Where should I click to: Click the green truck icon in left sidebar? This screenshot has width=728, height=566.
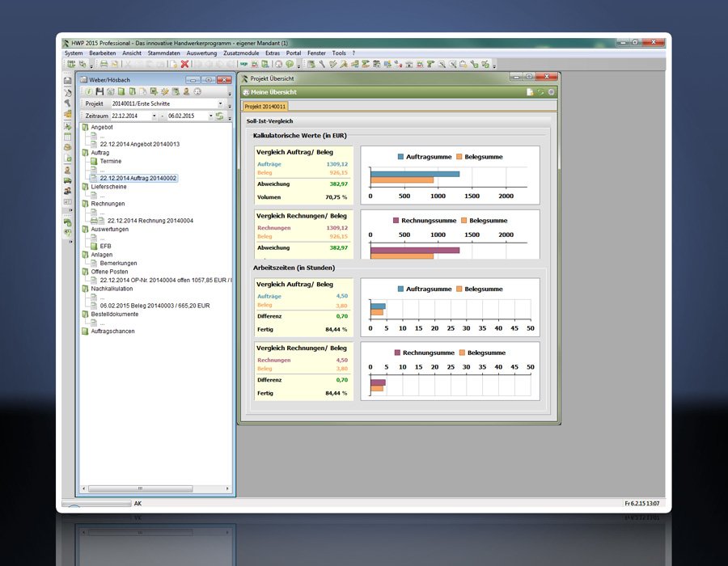click(68, 181)
